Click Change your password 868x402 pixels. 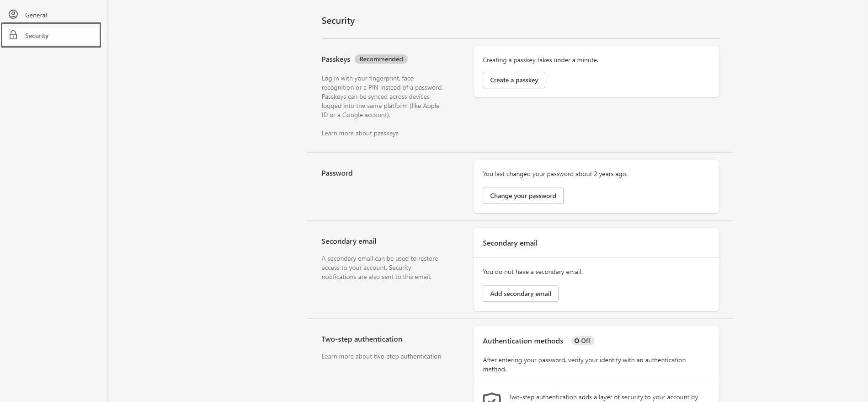click(522, 196)
